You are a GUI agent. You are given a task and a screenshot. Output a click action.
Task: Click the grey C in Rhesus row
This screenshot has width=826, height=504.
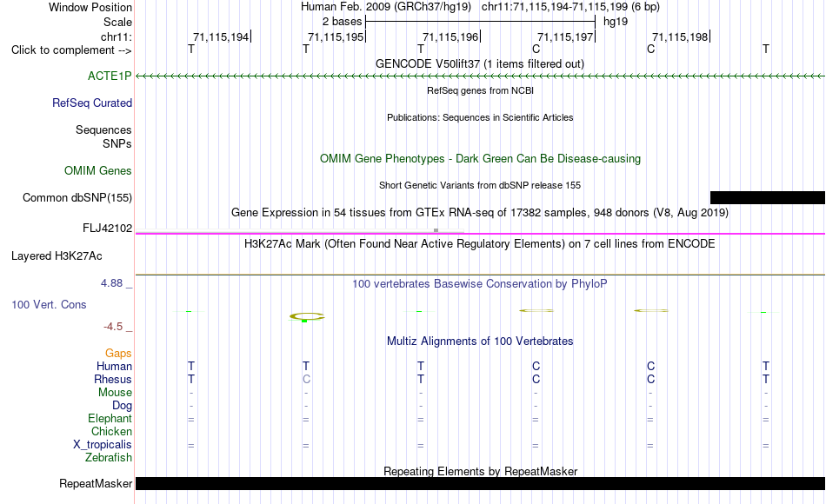[x=306, y=379]
